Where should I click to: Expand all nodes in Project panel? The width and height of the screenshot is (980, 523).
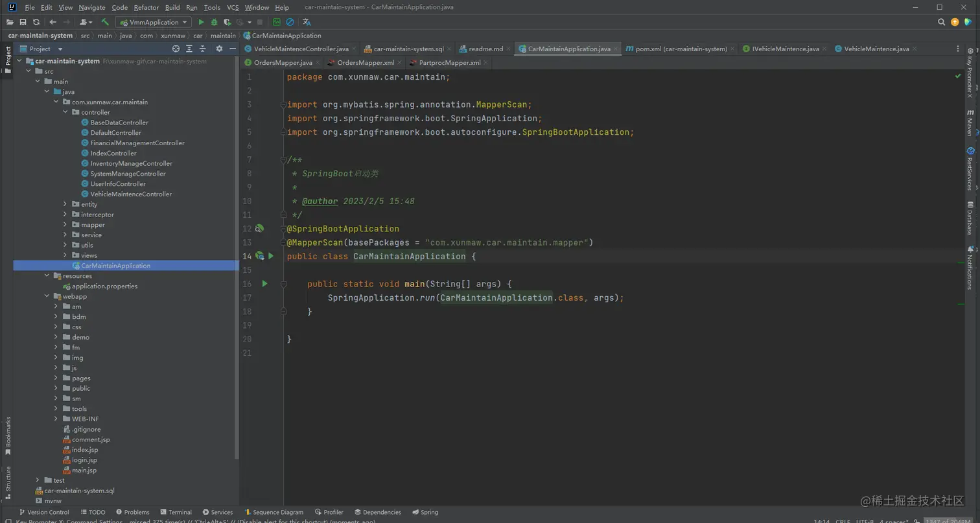189,49
